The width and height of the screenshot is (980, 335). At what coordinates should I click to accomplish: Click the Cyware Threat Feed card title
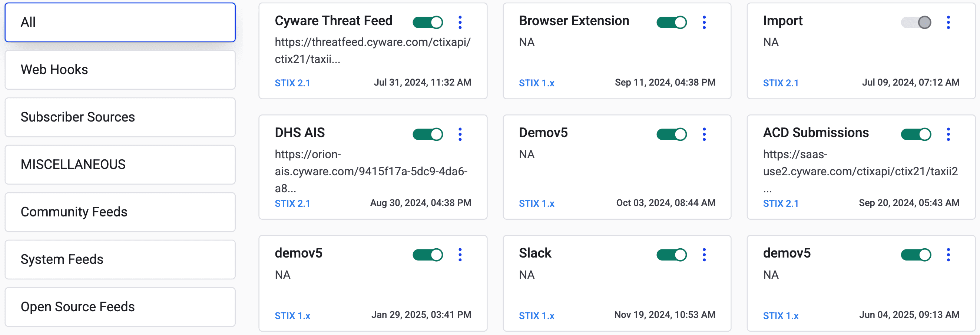click(x=333, y=21)
